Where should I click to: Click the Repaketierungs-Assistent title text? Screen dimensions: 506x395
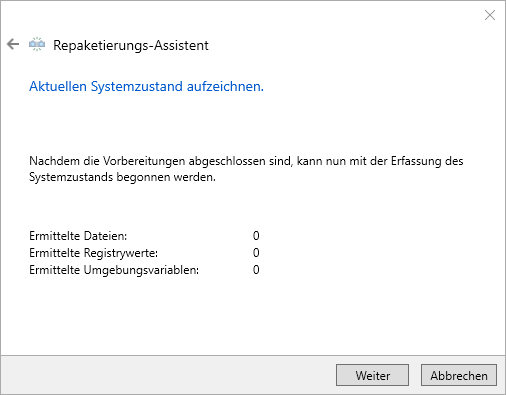[131, 45]
